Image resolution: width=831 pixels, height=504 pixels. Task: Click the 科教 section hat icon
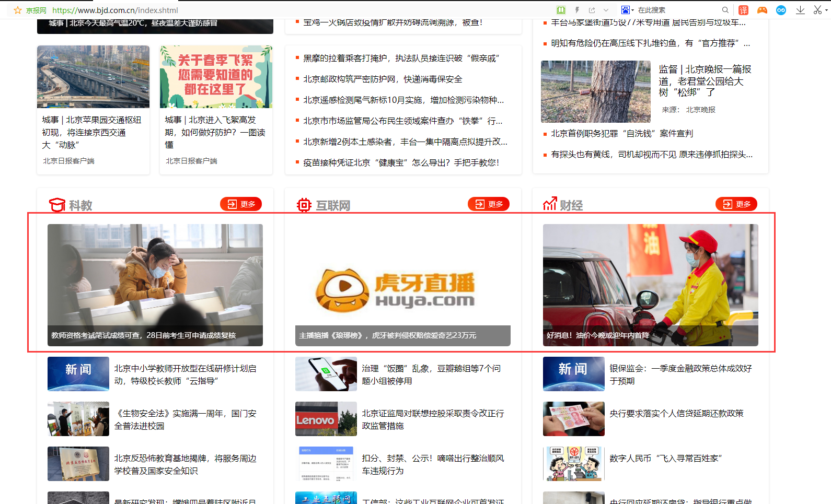click(x=57, y=205)
